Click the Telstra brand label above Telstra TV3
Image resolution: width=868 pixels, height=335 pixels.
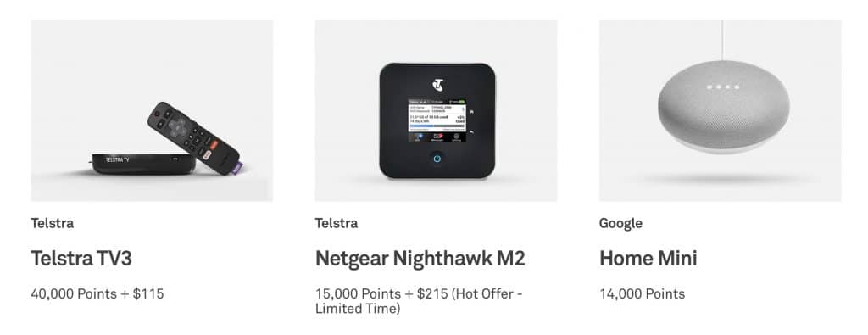click(52, 223)
